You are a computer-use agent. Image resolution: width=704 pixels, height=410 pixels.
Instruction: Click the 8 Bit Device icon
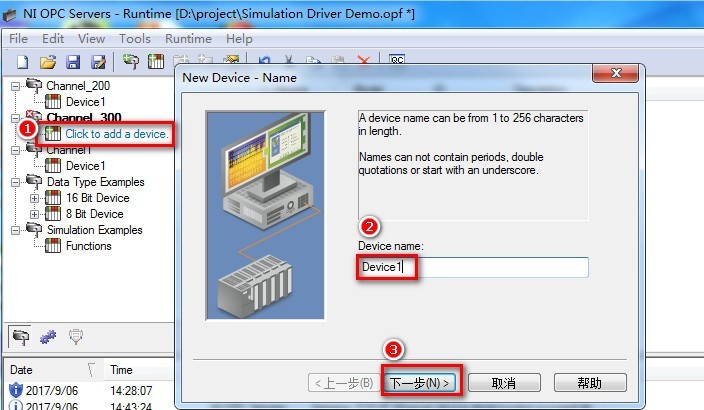tap(53, 214)
